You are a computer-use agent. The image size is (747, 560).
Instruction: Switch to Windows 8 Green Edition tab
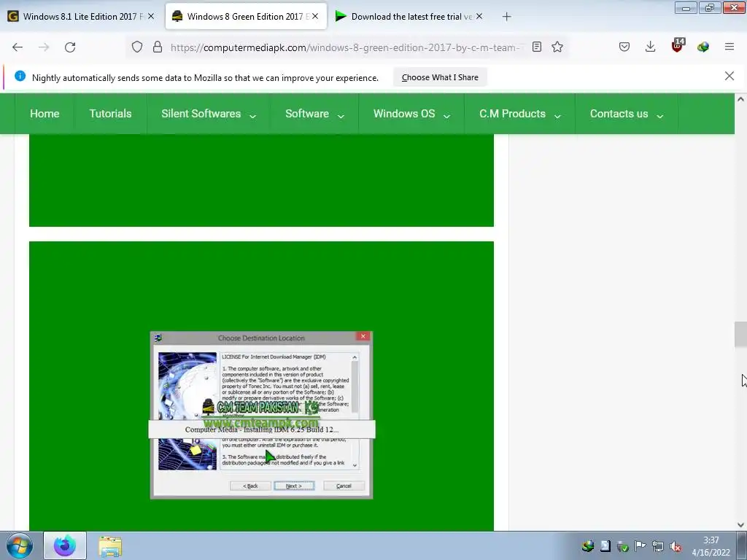coord(246,16)
